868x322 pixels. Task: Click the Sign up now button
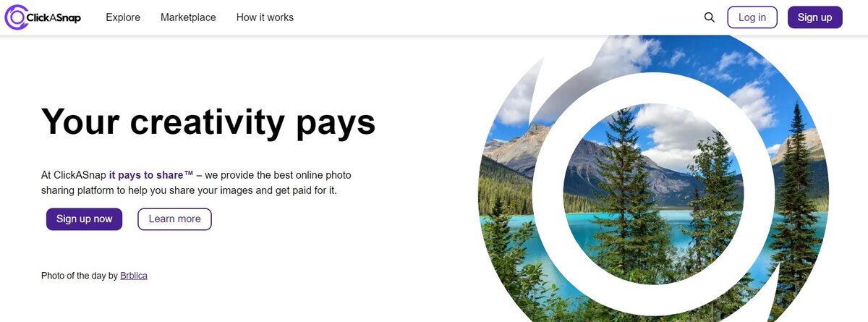click(x=85, y=219)
